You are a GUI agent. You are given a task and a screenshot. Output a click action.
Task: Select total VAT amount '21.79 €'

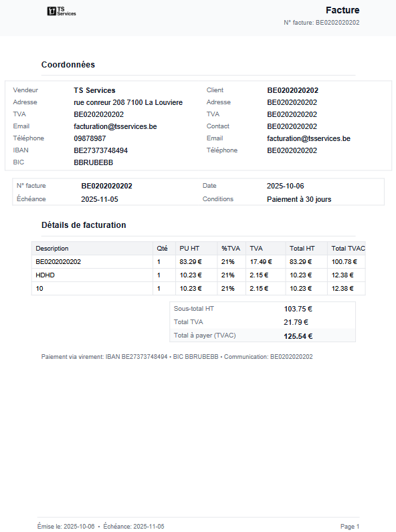pos(296,322)
